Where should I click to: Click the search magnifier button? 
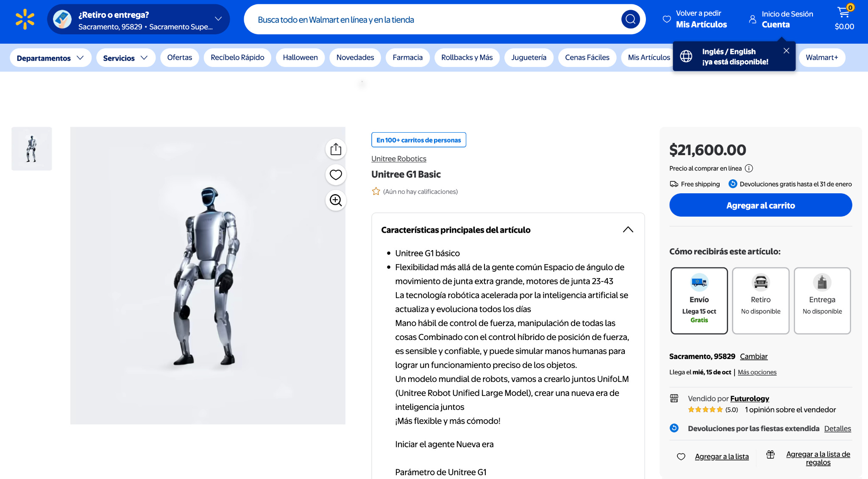point(630,19)
